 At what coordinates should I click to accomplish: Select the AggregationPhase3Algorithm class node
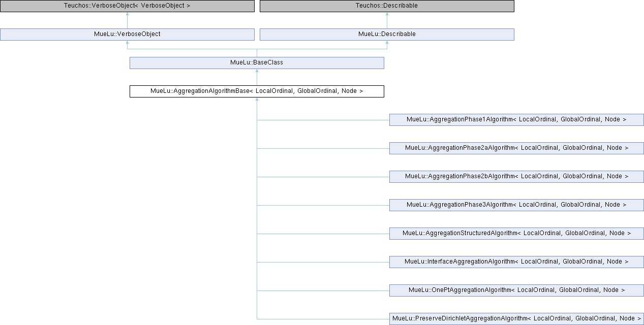(x=516, y=205)
